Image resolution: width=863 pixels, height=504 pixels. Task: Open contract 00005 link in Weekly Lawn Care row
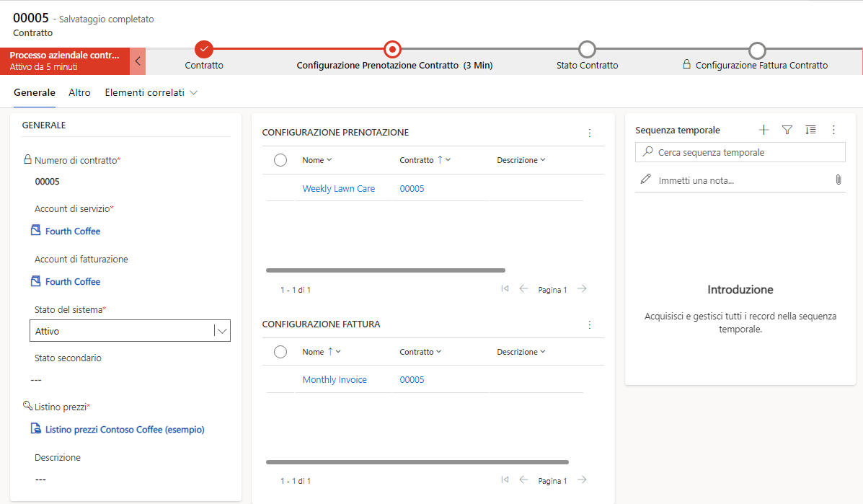point(412,189)
